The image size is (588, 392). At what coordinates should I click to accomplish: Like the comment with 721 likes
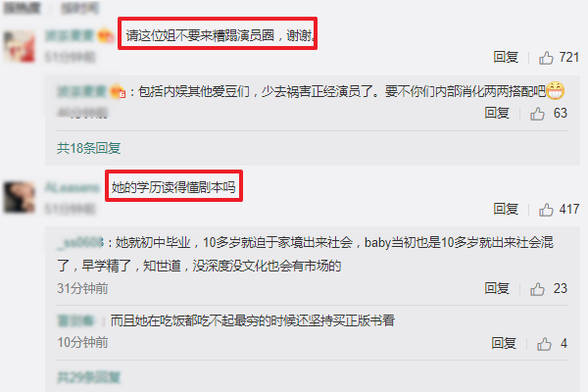click(x=546, y=58)
